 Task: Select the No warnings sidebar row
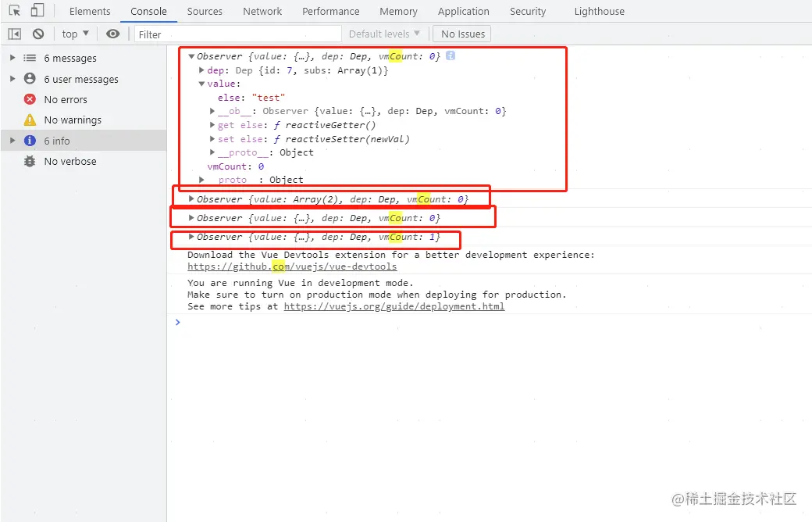84,120
